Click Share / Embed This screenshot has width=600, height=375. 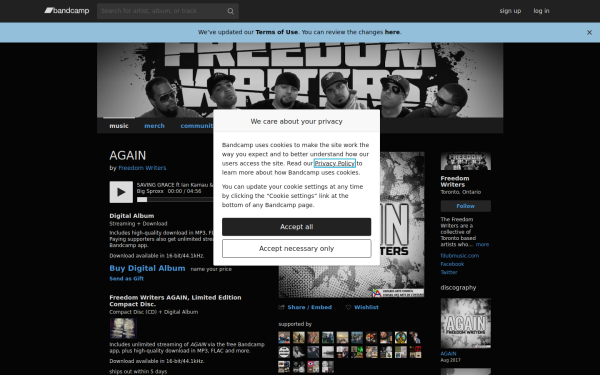click(x=310, y=307)
